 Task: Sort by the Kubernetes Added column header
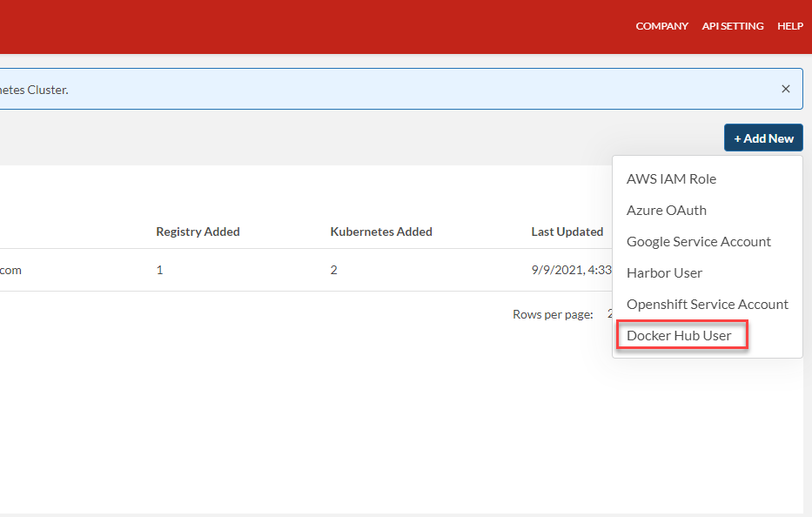click(x=380, y=232)
